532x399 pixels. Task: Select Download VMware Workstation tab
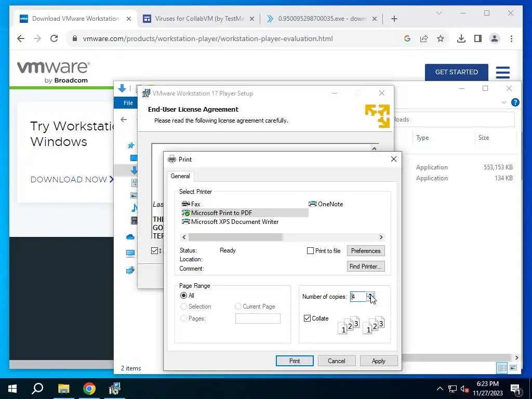[x=76, y=19]
